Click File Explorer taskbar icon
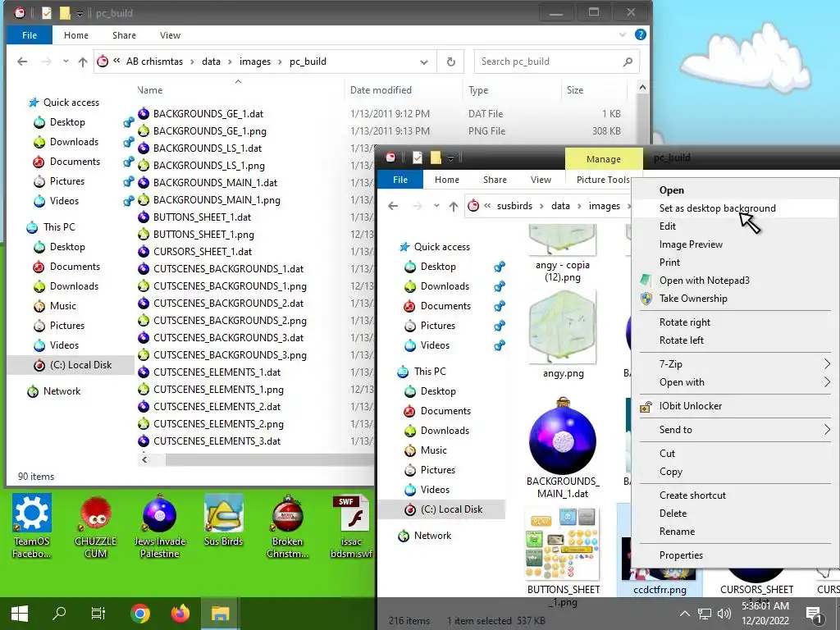Screen dimensions: 840x630 click(220, 614)
